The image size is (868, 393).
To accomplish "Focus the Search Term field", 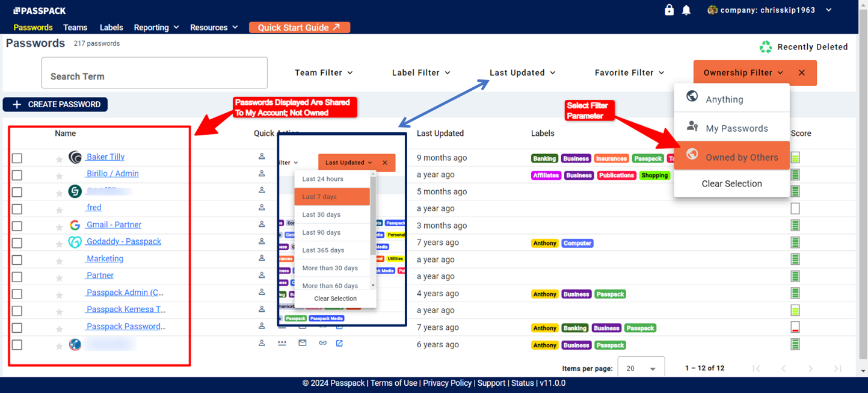I will tap(155, 73).
